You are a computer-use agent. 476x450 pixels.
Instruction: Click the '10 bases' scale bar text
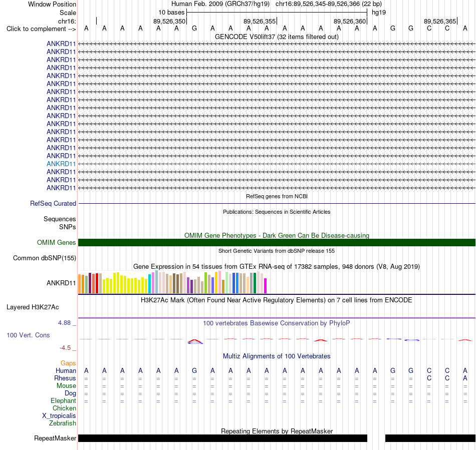click(171, 13)
